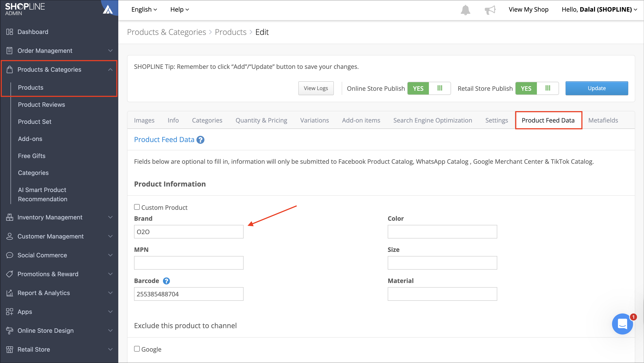Click the Promotions & Reward tag icon
644x363 pixels.
9,274
